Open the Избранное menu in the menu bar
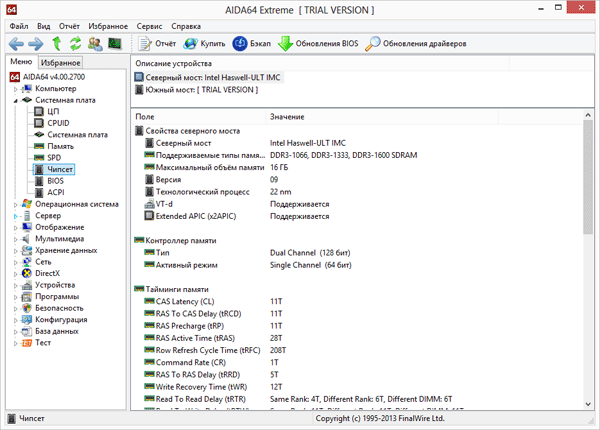600x430 pixels. (x=108, y=26)
